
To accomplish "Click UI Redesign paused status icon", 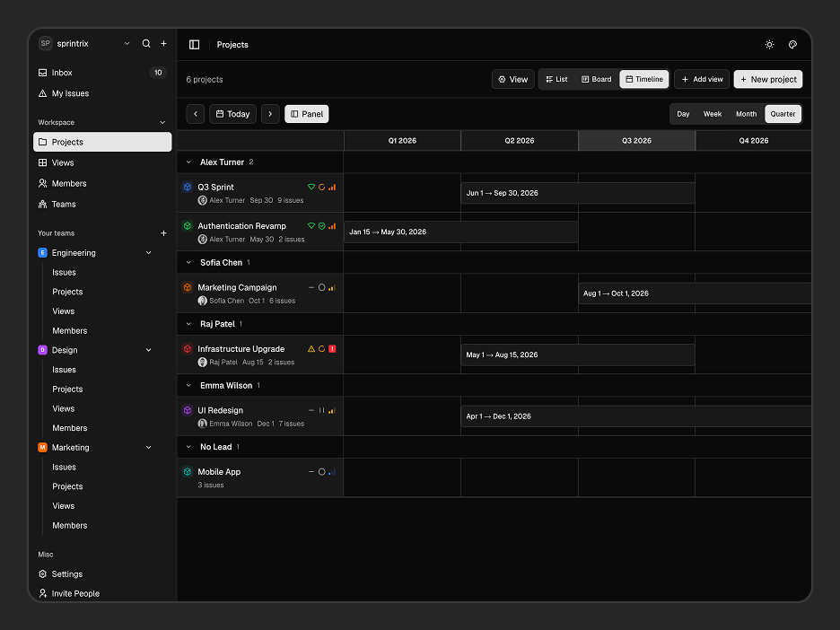I will click(x=322, y=410).
